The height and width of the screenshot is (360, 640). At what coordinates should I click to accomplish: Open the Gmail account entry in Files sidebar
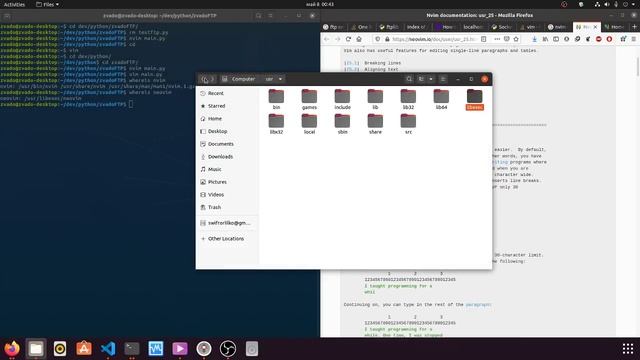[227, 223]
